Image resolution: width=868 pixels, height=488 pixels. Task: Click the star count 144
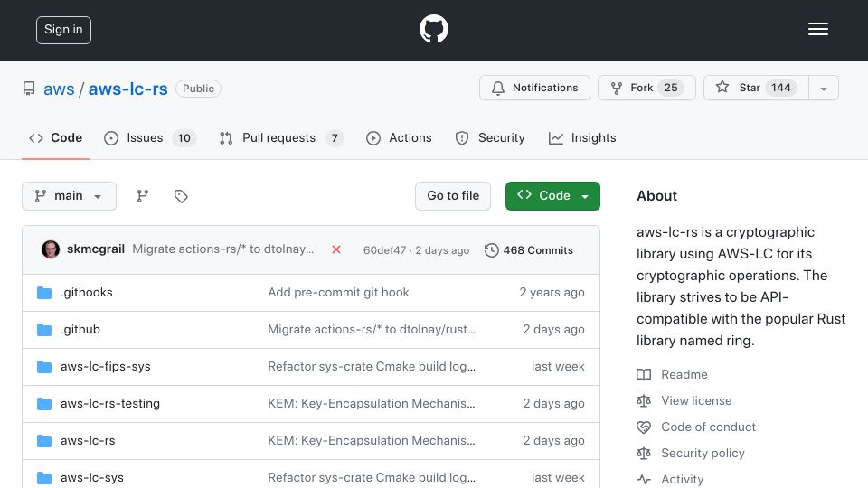[780, 88]
